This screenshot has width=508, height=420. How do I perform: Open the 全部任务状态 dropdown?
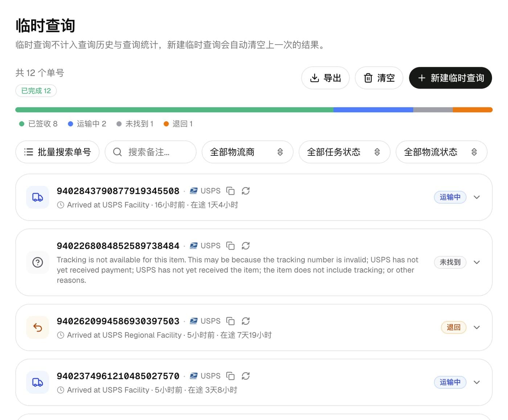344,152
